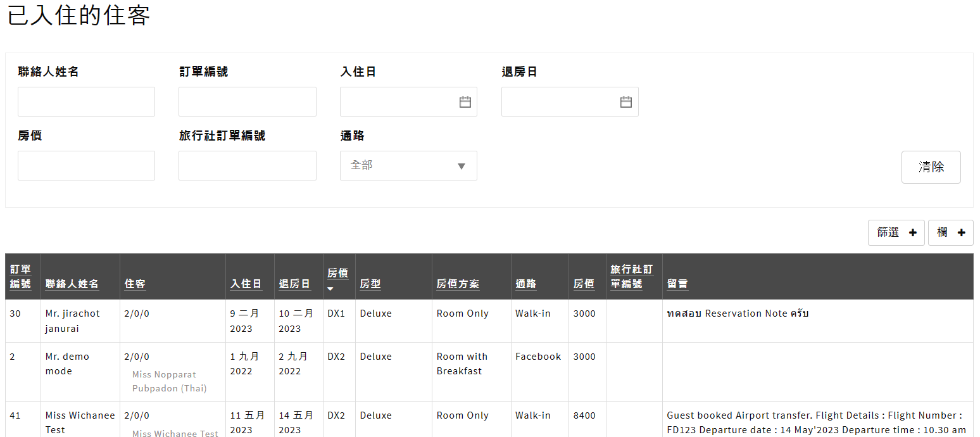Sort table by 訂單編號 column header
Image resolution: width=980 pixels, height=437 pixels.
pyautogui.click(x=20, y=277)
